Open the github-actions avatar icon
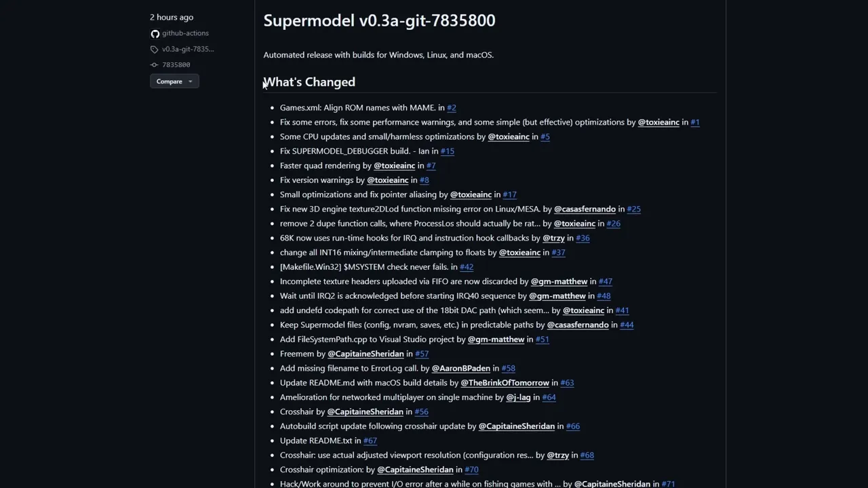This screenshot has height=488, width=868. (x=155, y=33)
